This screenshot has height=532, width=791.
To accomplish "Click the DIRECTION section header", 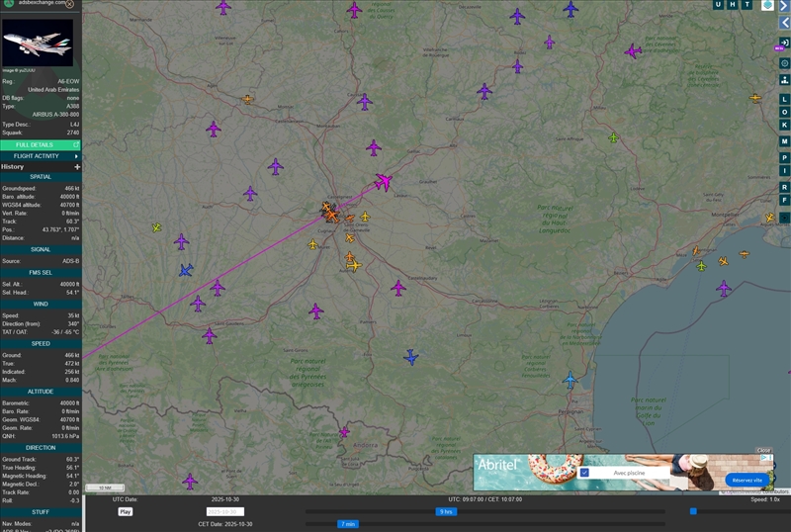I will pyautogui.click(x=41, y=448).
